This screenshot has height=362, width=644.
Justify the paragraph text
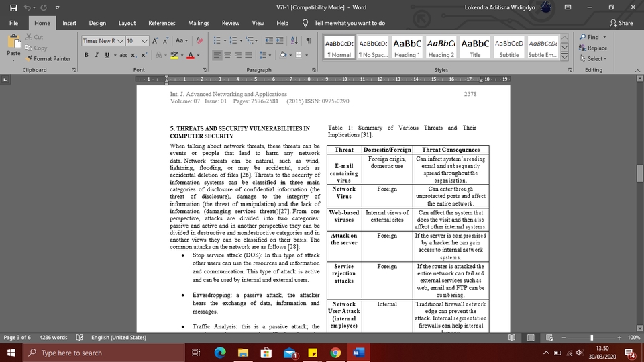(x=248, y=55)
